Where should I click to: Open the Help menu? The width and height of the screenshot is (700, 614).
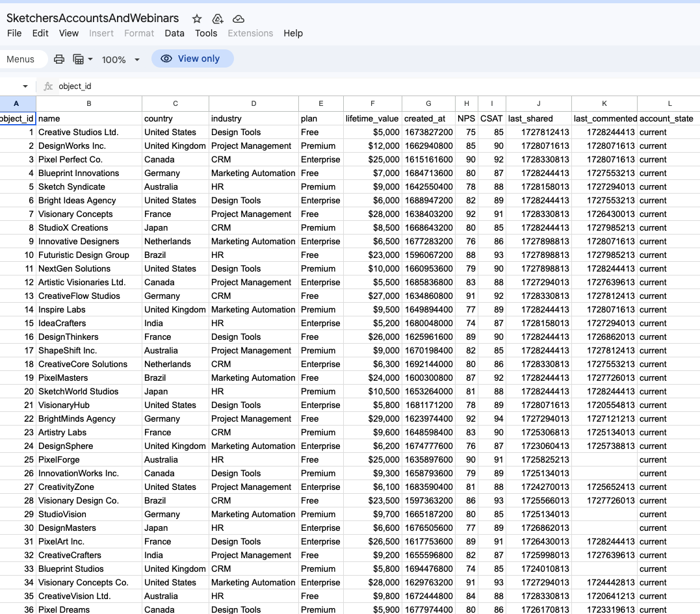tap(293, 33)
